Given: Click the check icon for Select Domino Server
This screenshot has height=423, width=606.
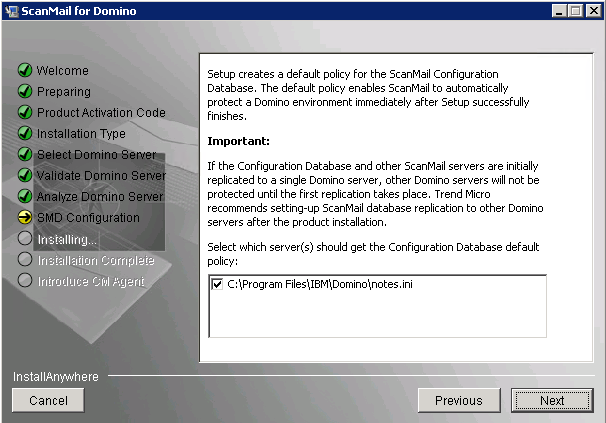Looking at the screenshot, I should (x=25, y=155).
